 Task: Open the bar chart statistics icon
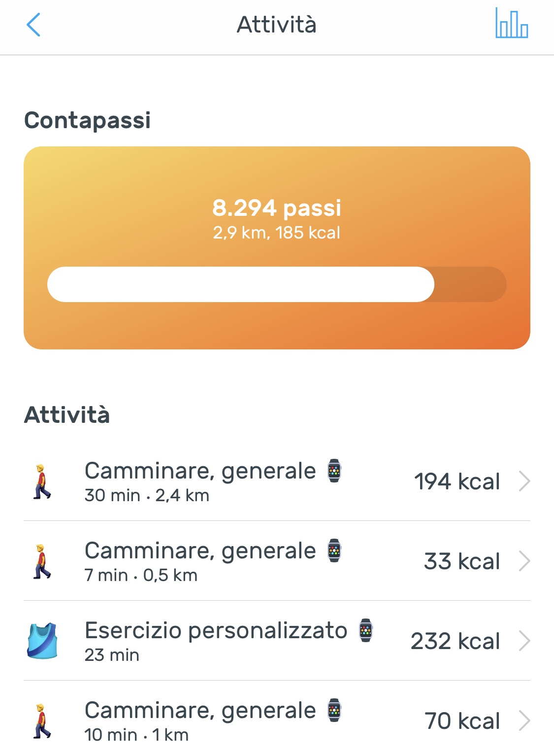coord(512,23)
